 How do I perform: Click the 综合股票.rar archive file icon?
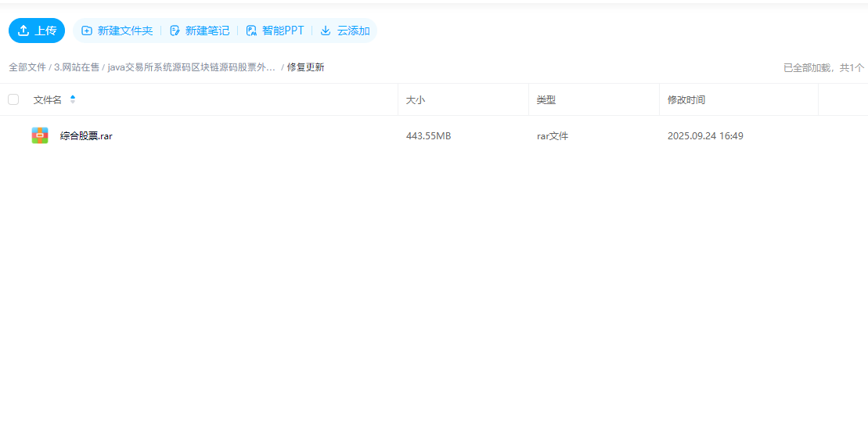[x=40, y=135]
